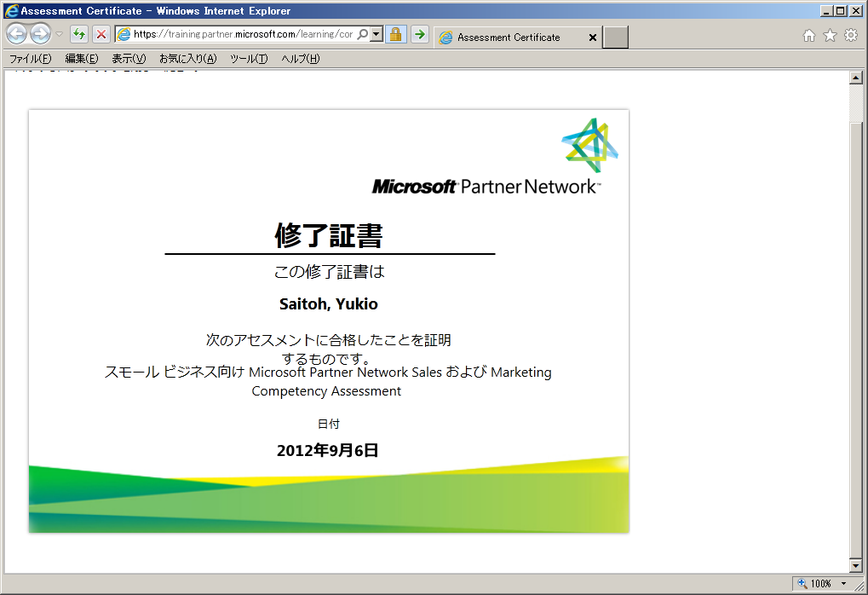
Task: Click the browser Back arrow button
Action: (x=16, y=34)
